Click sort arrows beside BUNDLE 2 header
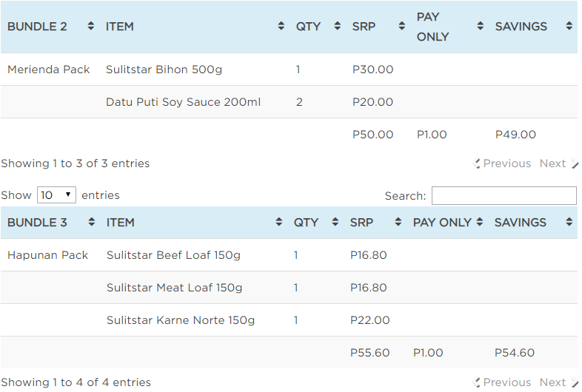 (91, 26)
